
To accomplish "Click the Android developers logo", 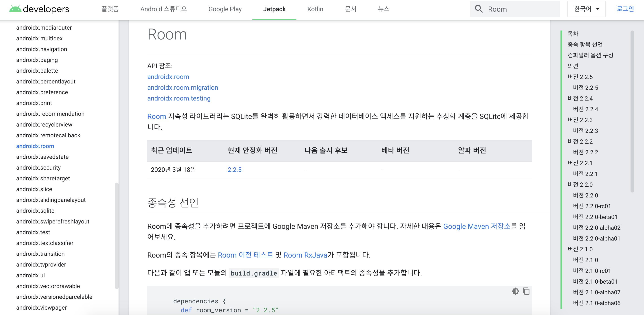I will click(x=39, y=9).
